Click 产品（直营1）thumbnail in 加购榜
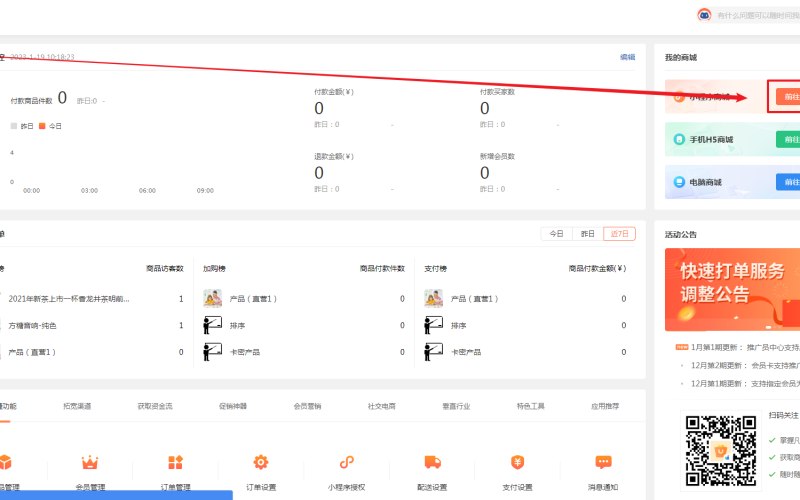This screenshot has width=800, height=500. coord(212,298)
